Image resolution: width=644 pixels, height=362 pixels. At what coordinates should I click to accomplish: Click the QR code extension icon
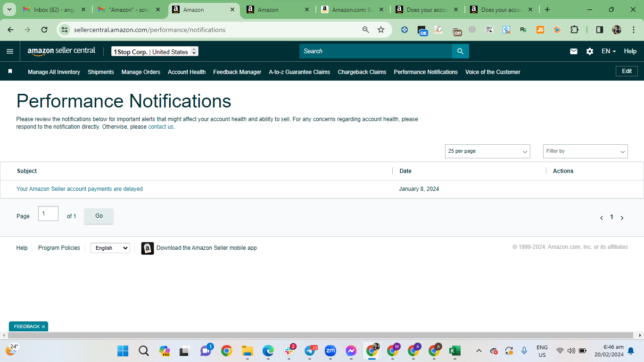click(489, 30)
